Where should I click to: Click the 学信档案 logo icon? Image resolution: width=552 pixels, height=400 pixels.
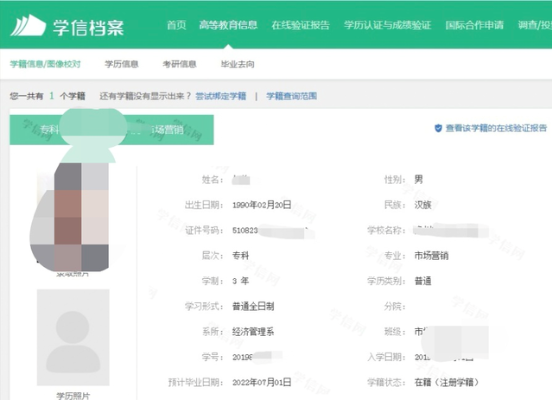click(28, 25)
